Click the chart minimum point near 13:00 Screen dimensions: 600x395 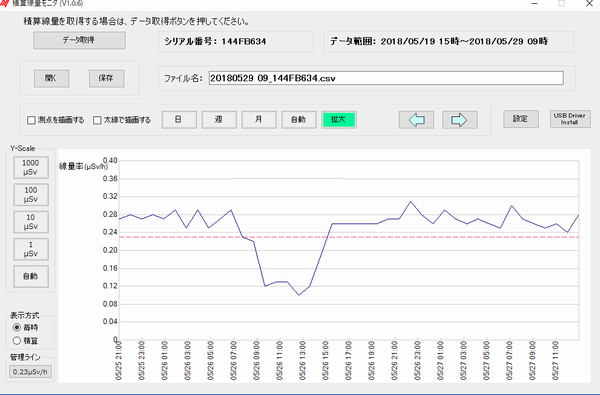tap(299, 295)
